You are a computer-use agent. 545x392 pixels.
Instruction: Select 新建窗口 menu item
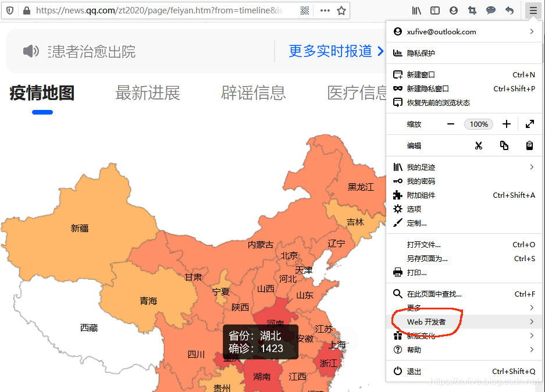(464, 74)
